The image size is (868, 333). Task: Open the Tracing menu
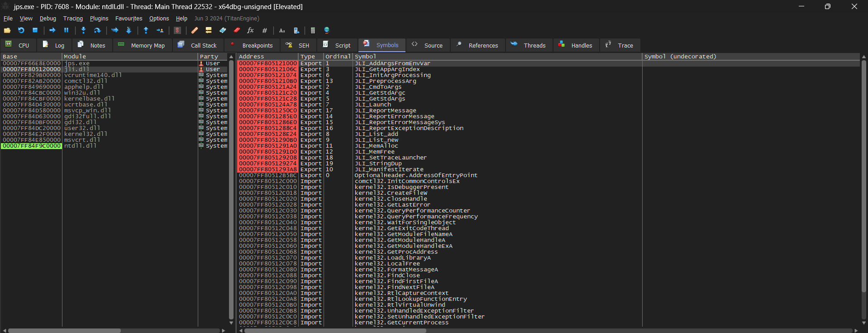[73, 19]
